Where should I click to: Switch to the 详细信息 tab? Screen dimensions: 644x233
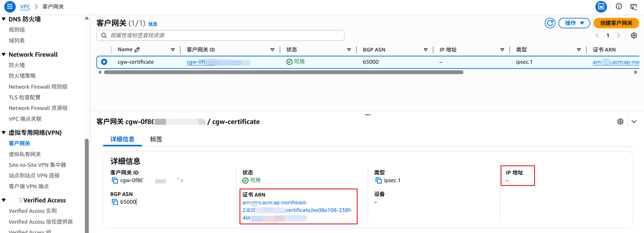[122, 139]
